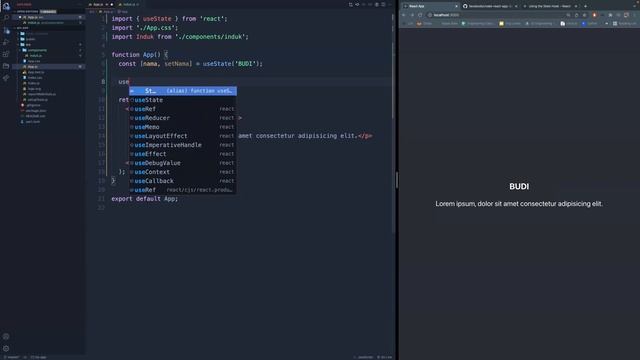Close the Using the State Hook tab
This screenshot has width=640, height=360.
pos(576,6)
